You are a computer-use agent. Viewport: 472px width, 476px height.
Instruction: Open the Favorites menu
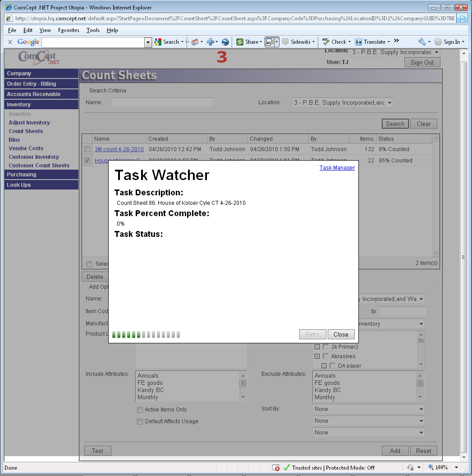69,30
